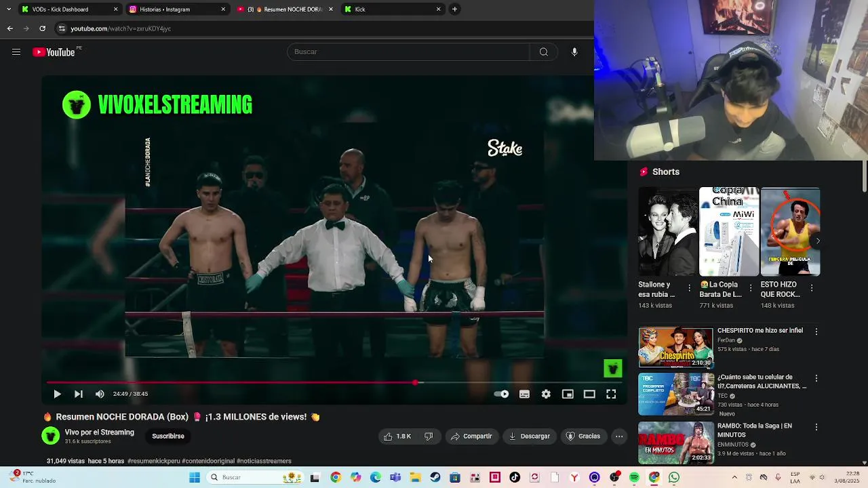
Task: Open the YouTube guide hamburger menu
Action: point(16,52)
